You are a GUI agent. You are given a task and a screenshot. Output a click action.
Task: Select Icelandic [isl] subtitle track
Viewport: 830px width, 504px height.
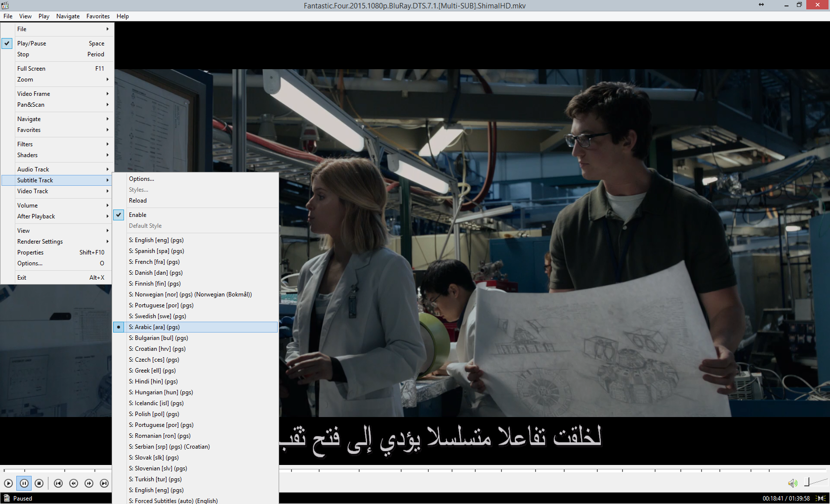196,403
